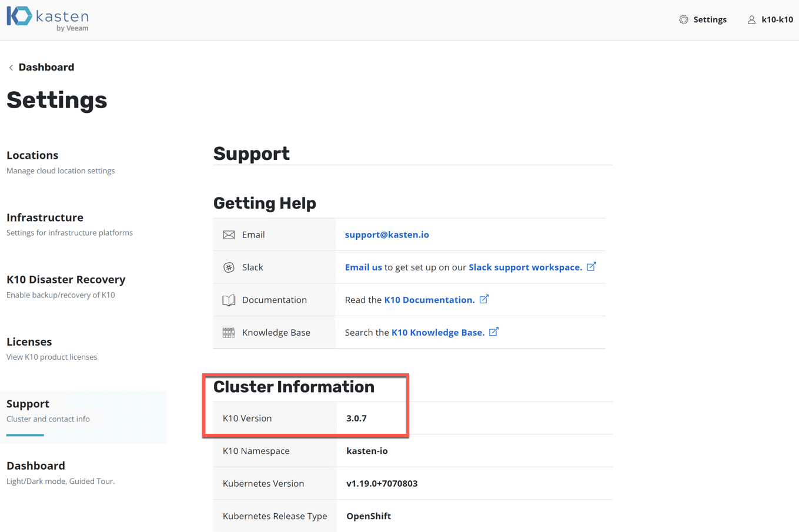Viewport: 799px width, 532px height.
Task: Click the K10 Version value 3.0.7
Action: (356, 419)
